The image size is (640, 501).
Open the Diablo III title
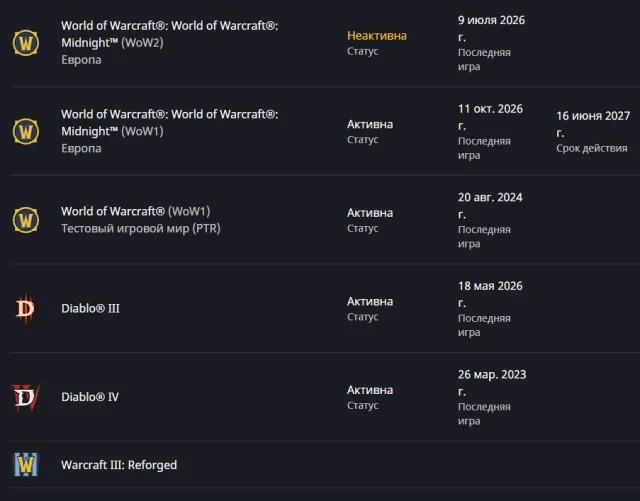coord(90,308)
